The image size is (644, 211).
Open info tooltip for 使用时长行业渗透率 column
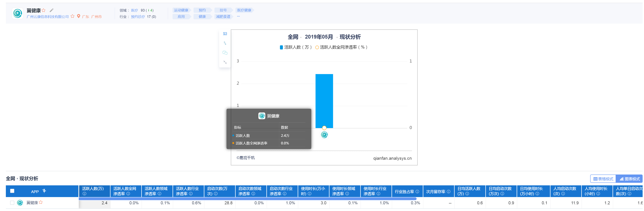pyautogui.click(x=378, y=194)
